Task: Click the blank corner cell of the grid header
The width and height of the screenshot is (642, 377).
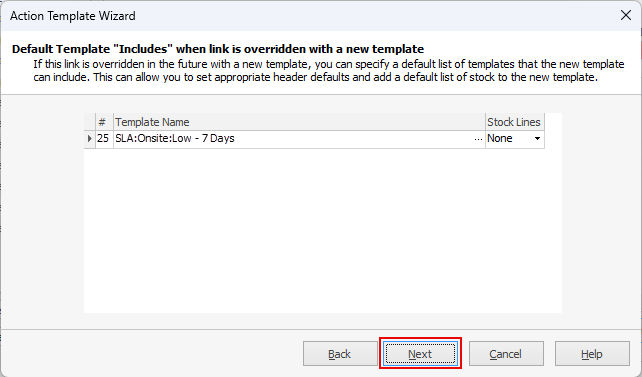Action: tap(90, 122)
